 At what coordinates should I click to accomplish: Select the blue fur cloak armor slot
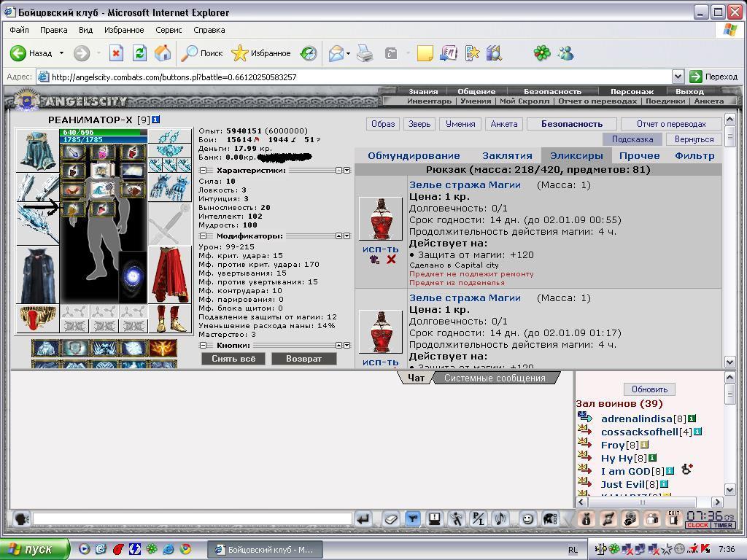point(38,275)
